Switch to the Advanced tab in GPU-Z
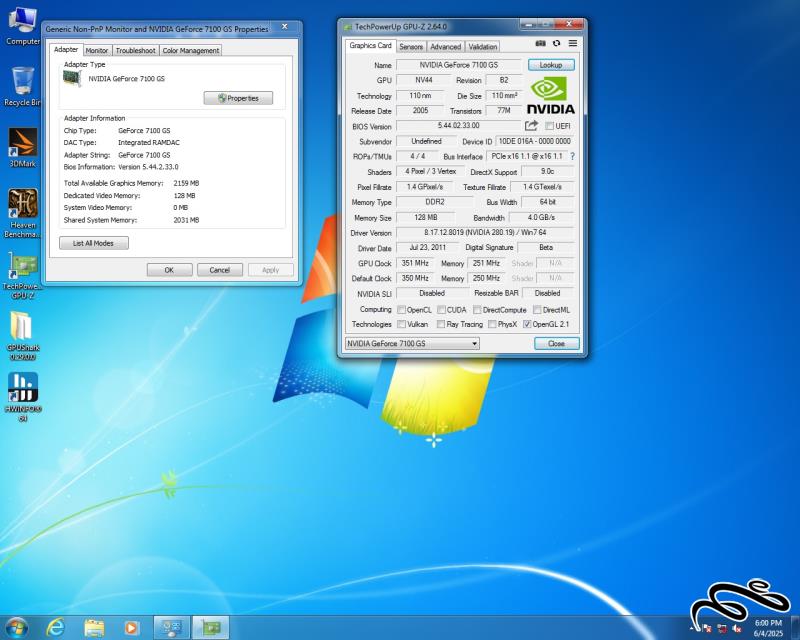 pyautogui.click(x=445, y=46)
